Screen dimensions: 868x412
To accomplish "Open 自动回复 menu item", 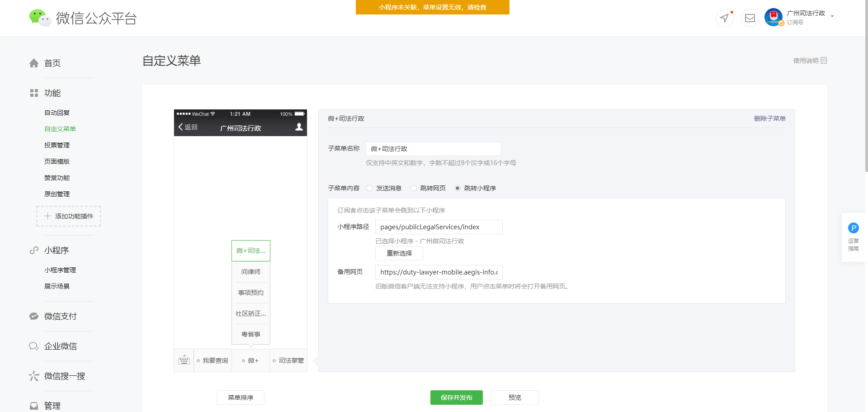I will coord(57,113).
